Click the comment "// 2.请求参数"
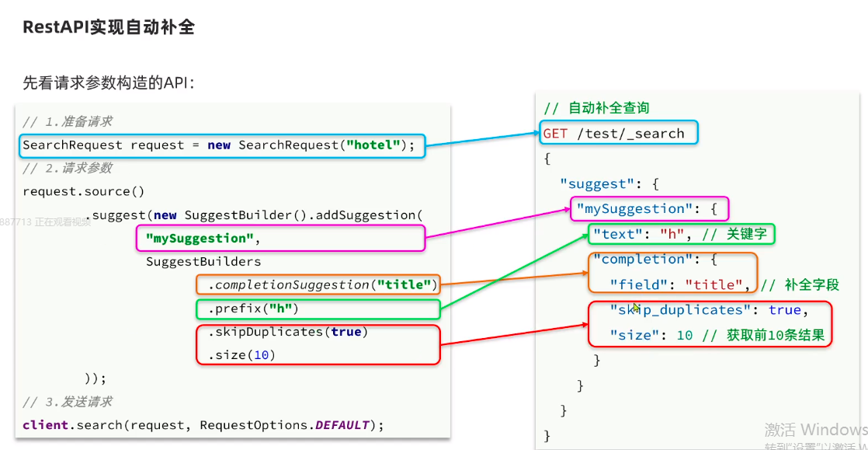 [68, 169]
